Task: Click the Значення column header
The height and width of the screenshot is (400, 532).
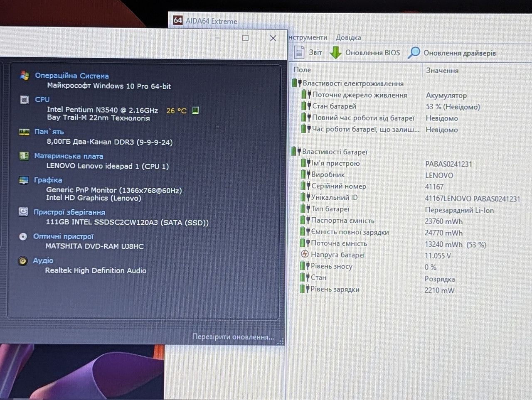Action: (442, 71)
